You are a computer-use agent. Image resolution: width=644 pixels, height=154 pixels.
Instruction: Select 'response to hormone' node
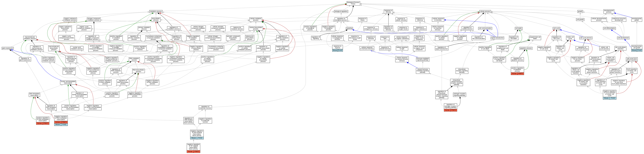click(371, 38)
